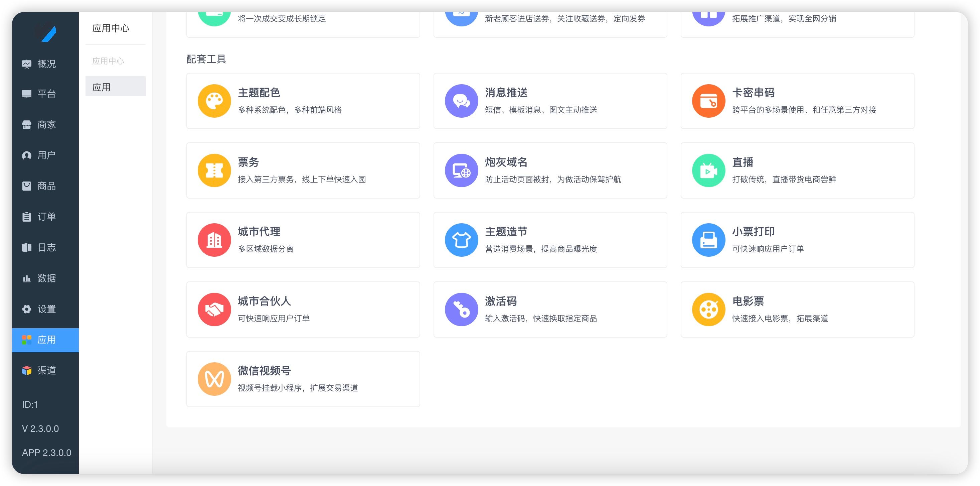Click the 渠道 cube icon in sidebar
Image resolution: width=980 pixels, height=486 pixels.
(27, 371)
